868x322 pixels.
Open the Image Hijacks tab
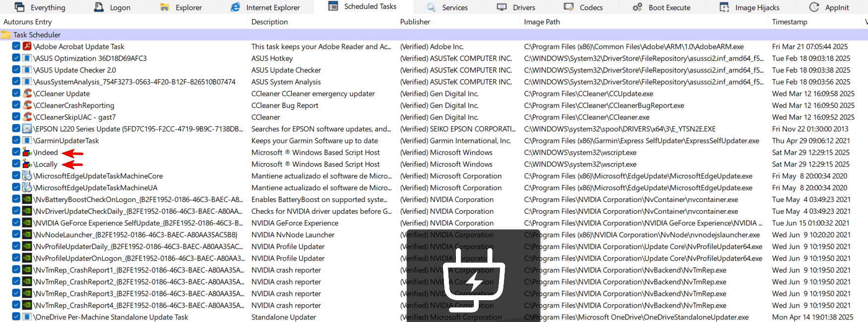point(749,7)
